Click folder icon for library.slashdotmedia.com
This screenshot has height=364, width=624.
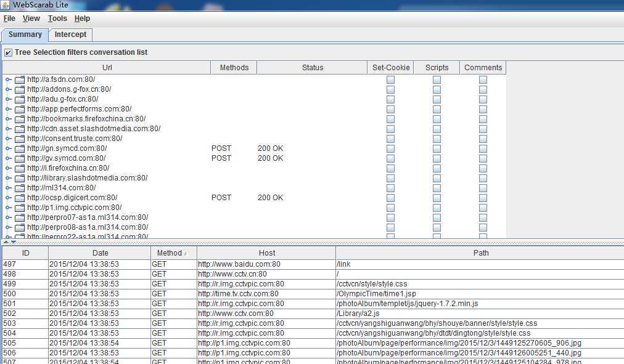tap(20, 178)
